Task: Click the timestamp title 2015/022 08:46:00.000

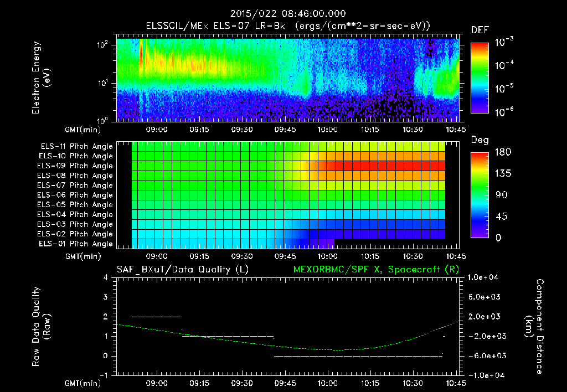Action: click(288, 14)
